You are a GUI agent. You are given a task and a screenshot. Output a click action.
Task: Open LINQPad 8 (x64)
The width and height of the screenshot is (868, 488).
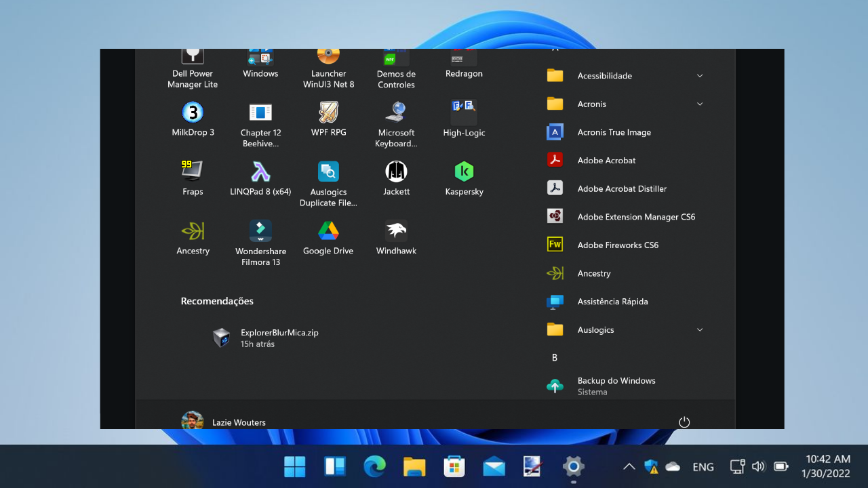pyautogui.click(x=260, y=178)
